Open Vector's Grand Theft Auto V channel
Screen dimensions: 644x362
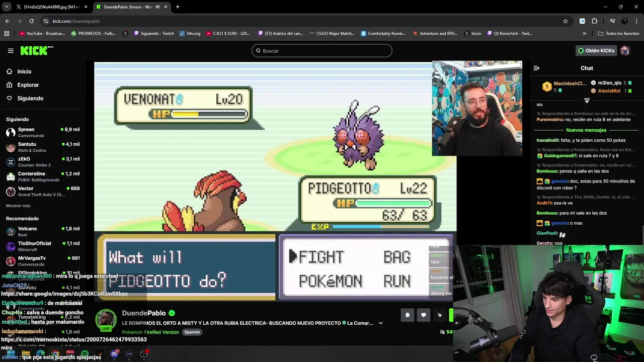click(43, 191)
